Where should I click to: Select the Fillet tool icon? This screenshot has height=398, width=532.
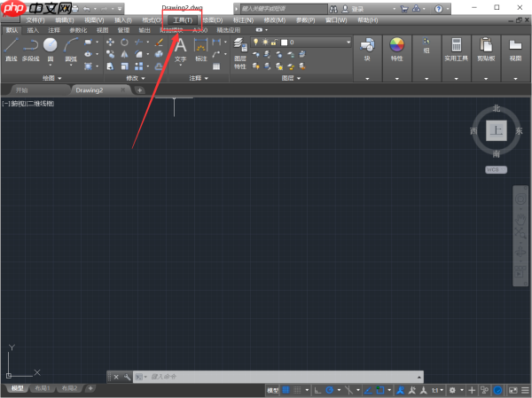138,54
